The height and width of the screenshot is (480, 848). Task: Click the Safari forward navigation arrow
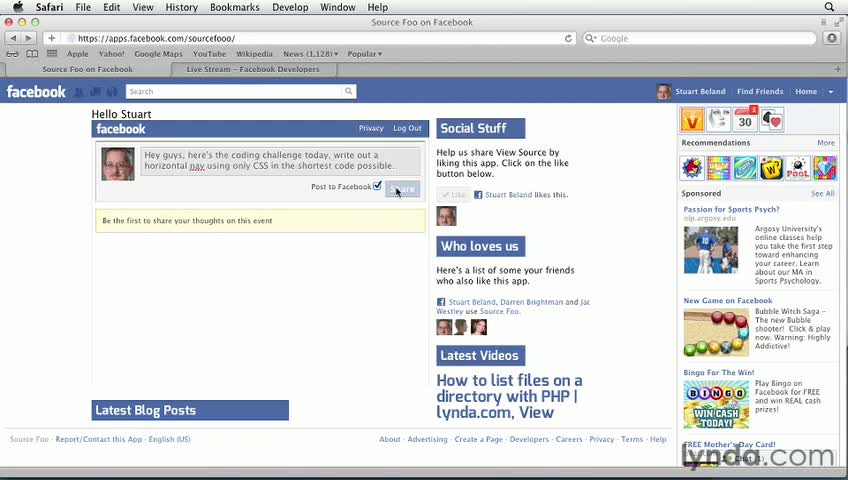[x=28, y=38]
